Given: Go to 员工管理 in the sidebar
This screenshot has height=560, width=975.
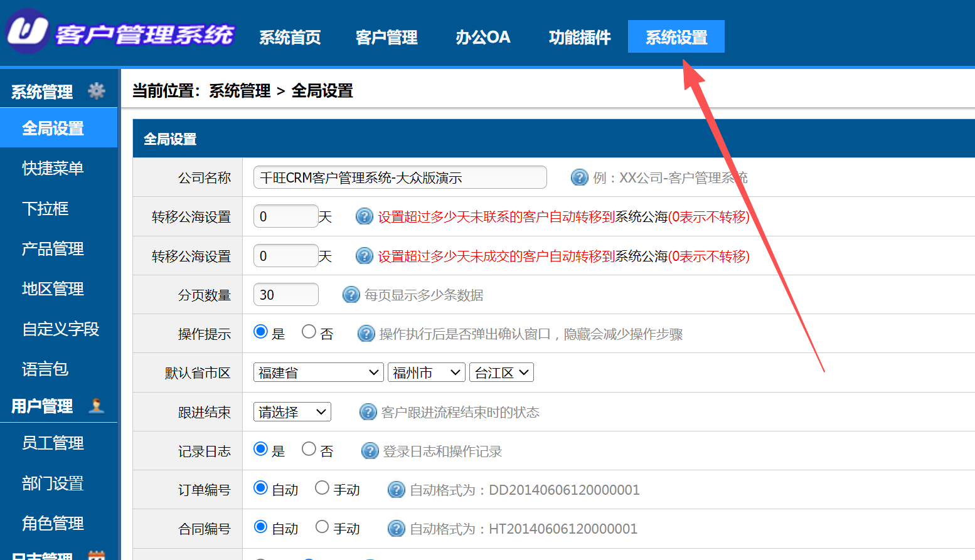Looking at the screenshot, I should click(53, 443).
